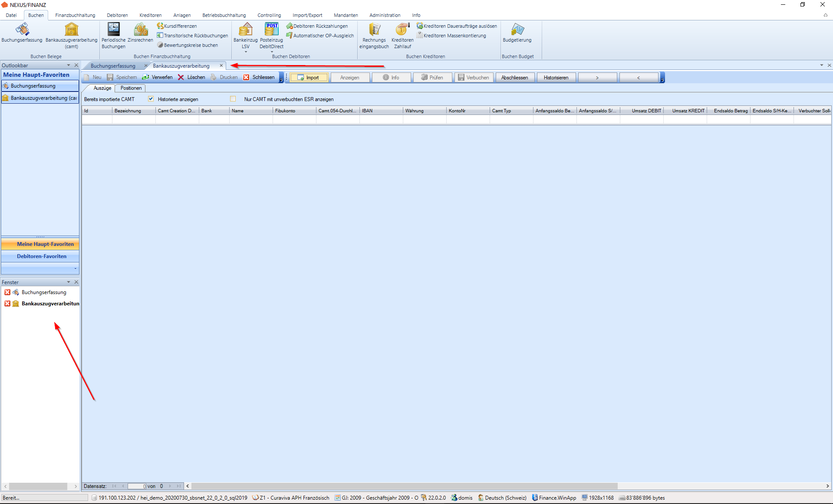Click the Historisieren button
The image size is (833, 504).
556,78
